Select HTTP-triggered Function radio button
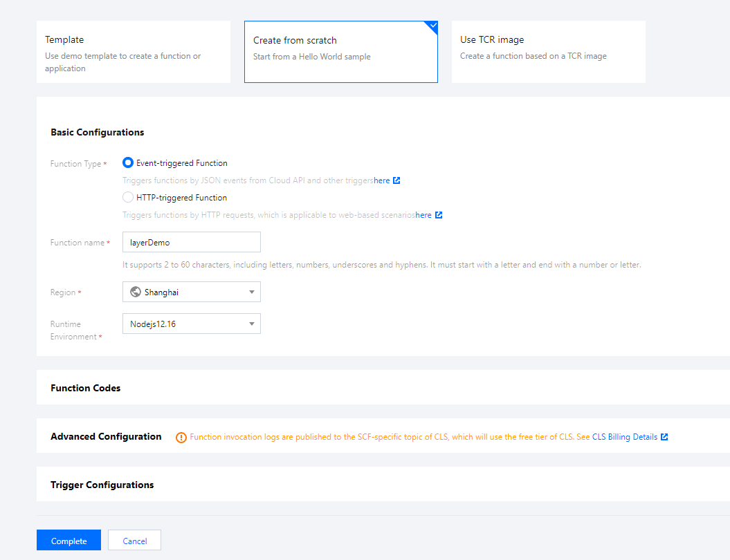 (x=128, y=198)
